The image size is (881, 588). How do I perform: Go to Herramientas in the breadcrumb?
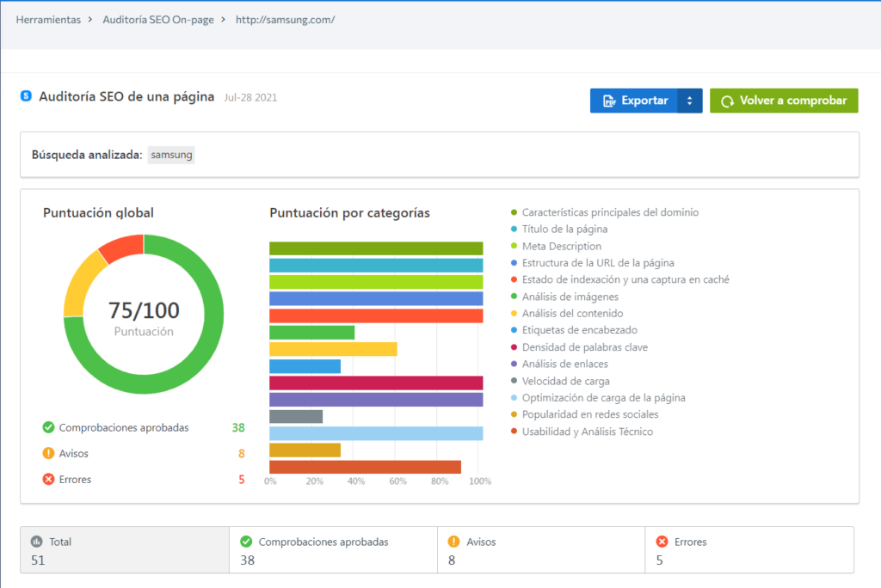click(48, 20)
